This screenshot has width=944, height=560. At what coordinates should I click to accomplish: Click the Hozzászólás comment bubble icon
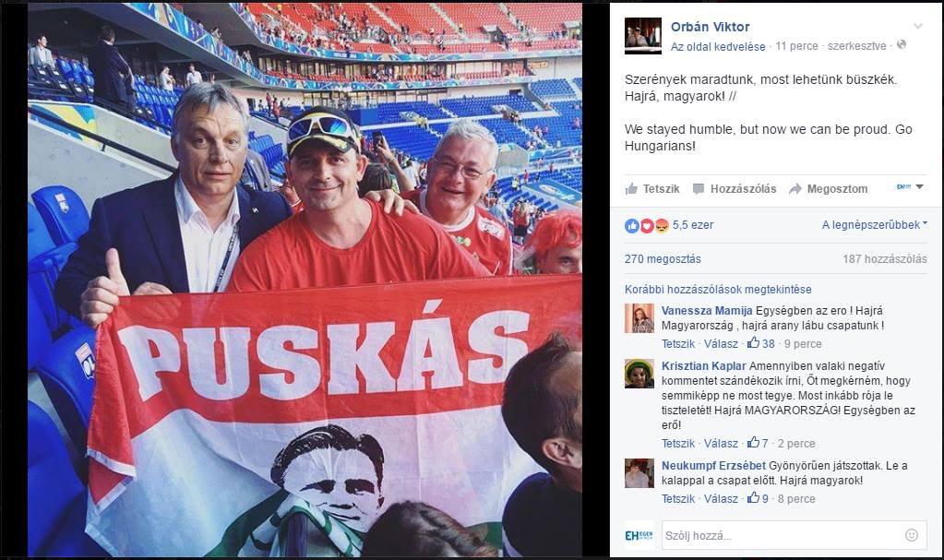[x=699, y=189]
